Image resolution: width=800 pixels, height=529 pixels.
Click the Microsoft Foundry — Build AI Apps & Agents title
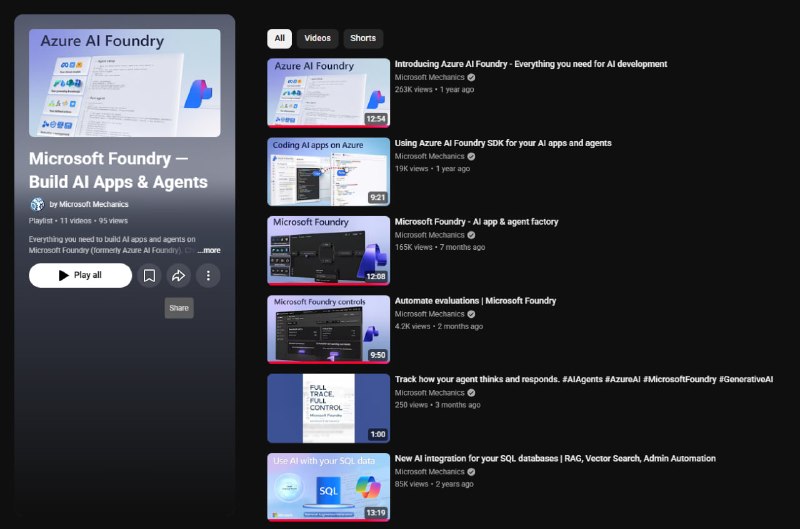pyautogui.click(x=118, y=170)
